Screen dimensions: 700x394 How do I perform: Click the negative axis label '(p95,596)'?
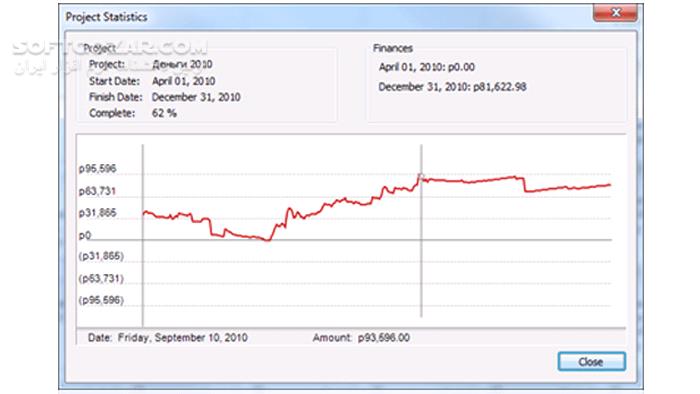101,300
